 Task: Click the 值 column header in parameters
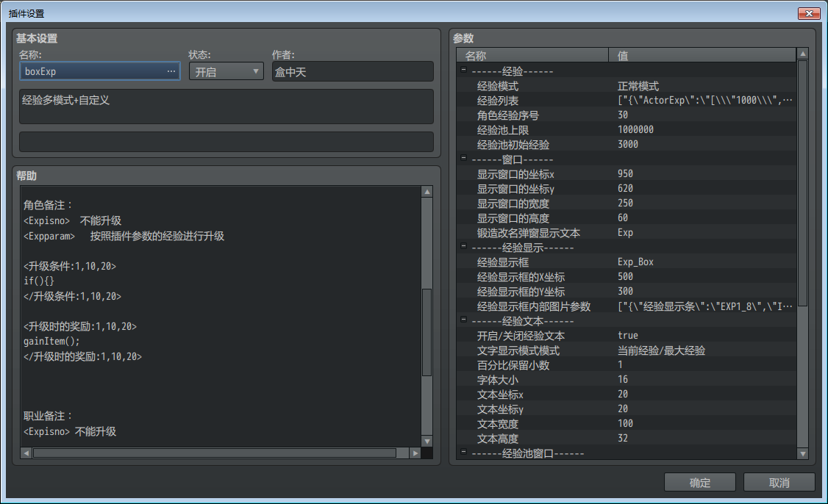702,55
